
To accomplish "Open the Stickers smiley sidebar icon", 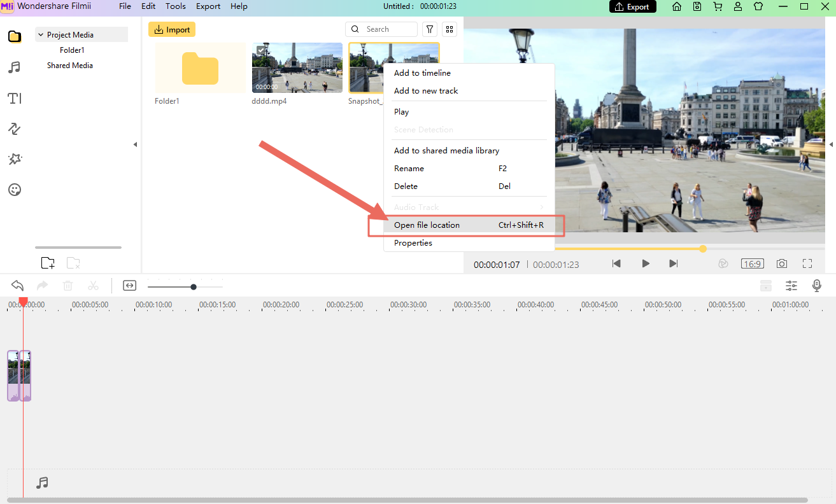I will pos(14,190).
